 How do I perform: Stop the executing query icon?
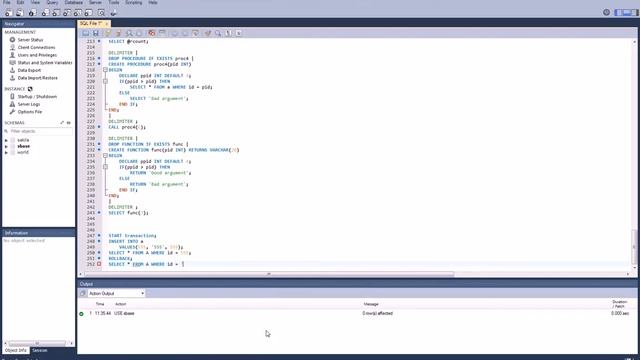(139, 33)
